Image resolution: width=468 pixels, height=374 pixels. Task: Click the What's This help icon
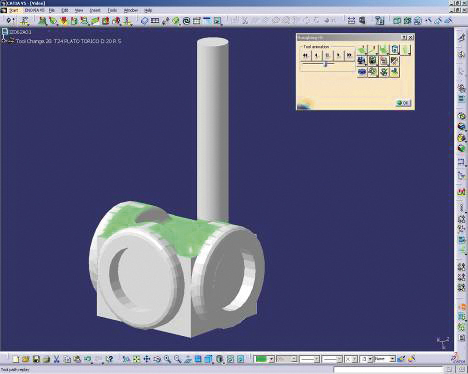point(110,359)
